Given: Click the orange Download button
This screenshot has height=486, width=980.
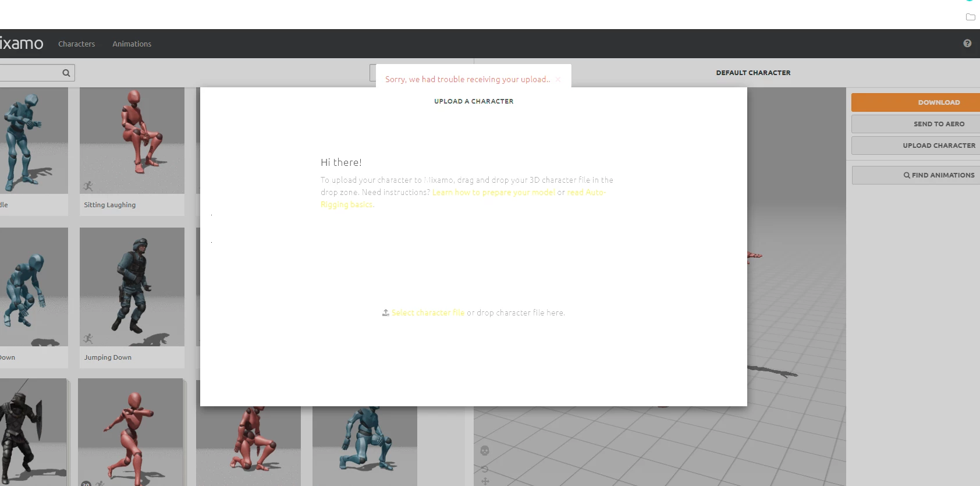Looking at the screenshot, I should [915, 102].
